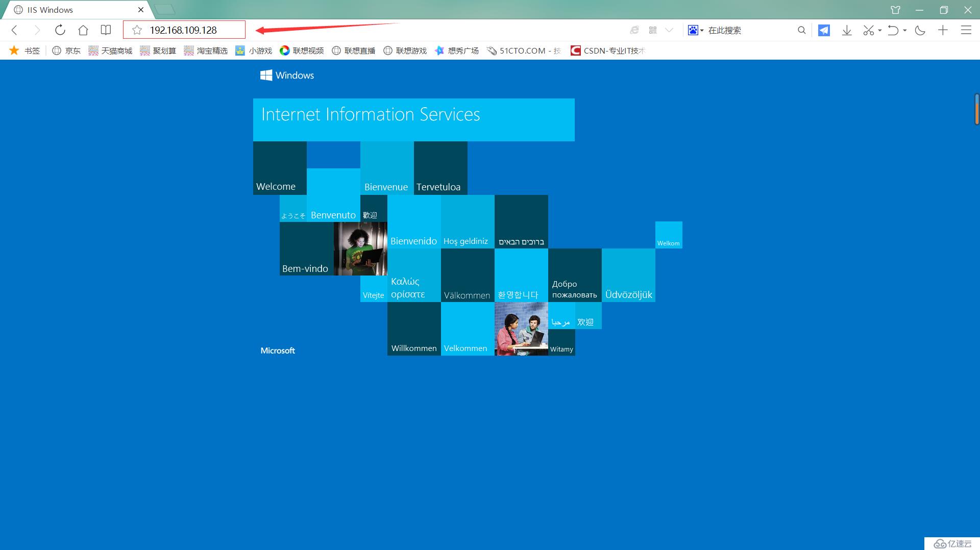Bookmark page with the star icon in address bar
The width and height of the screenshot is (980, 550).
pyautogui.click(x=137, y=30)
